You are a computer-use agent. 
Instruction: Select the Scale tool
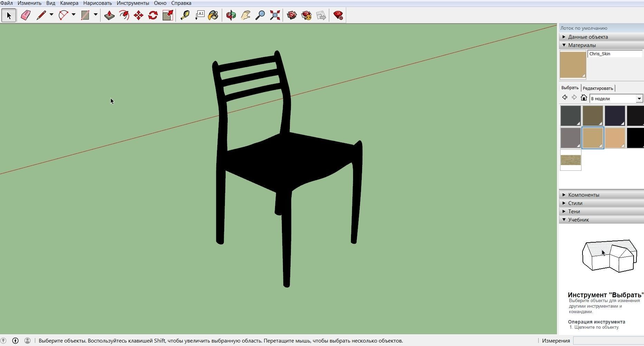point(168,15)
